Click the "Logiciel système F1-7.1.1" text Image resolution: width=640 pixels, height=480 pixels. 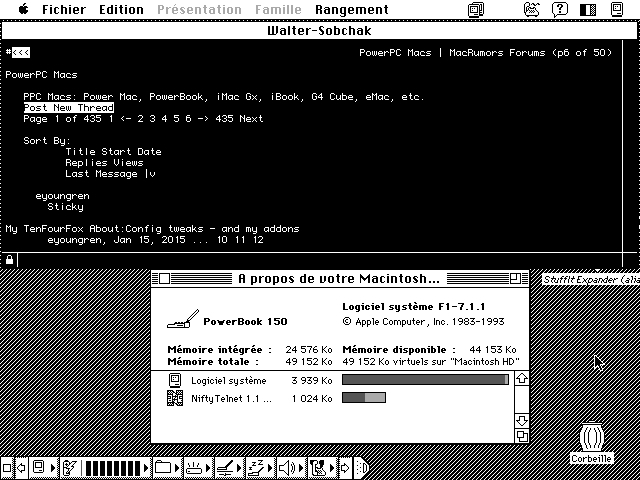(413, 307)
